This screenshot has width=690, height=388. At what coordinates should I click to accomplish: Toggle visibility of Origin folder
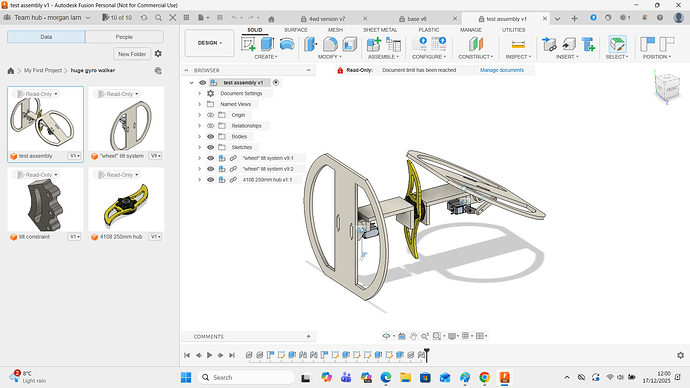click(x=211, y=115)
